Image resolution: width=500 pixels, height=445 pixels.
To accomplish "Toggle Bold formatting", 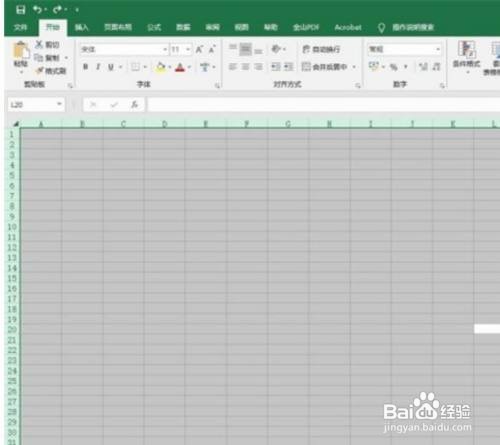I will coord(86,67).
